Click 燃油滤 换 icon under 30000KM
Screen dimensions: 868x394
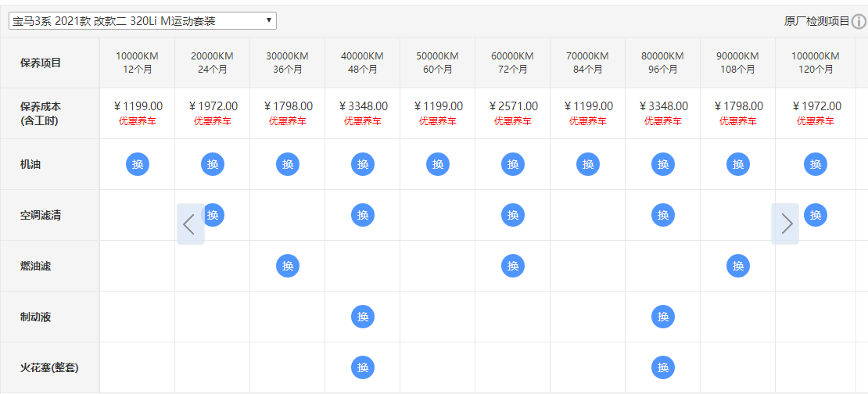(288, 266)
